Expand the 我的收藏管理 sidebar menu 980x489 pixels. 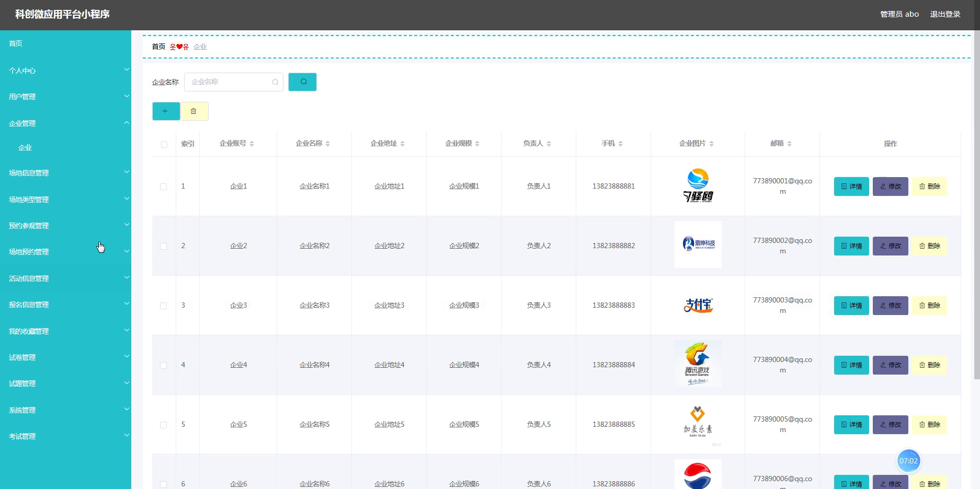pos(65,331)
